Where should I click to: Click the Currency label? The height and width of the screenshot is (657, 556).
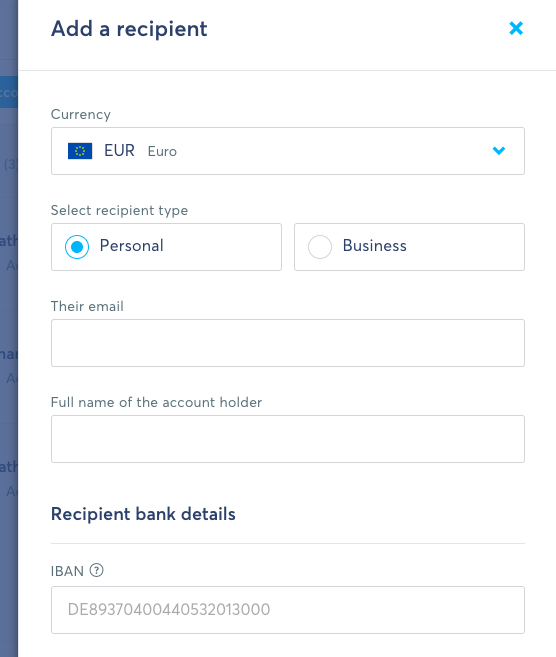[x=81, y=114]
